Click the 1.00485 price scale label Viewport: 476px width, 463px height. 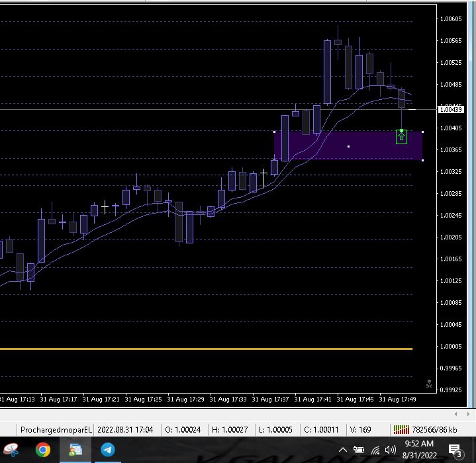451,84
